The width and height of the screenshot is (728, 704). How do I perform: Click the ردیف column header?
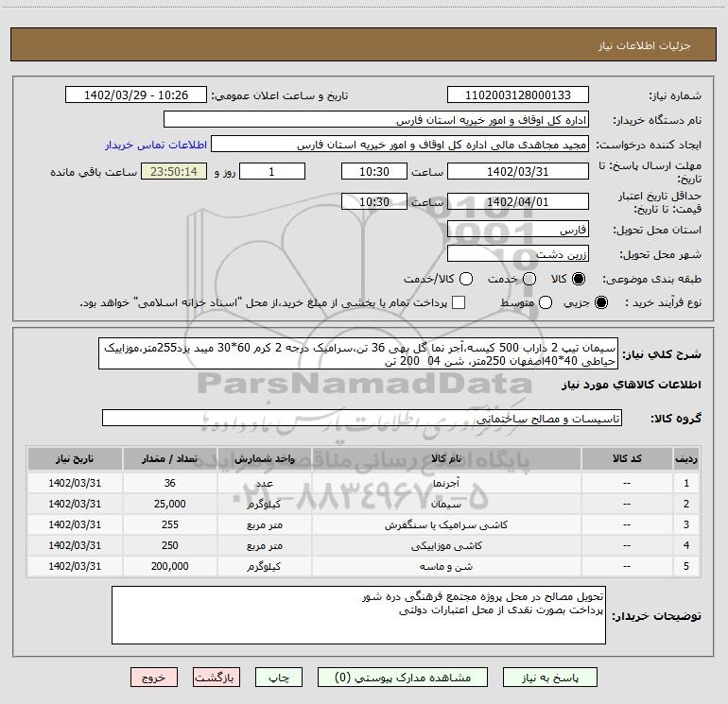[x=686, y=459]
